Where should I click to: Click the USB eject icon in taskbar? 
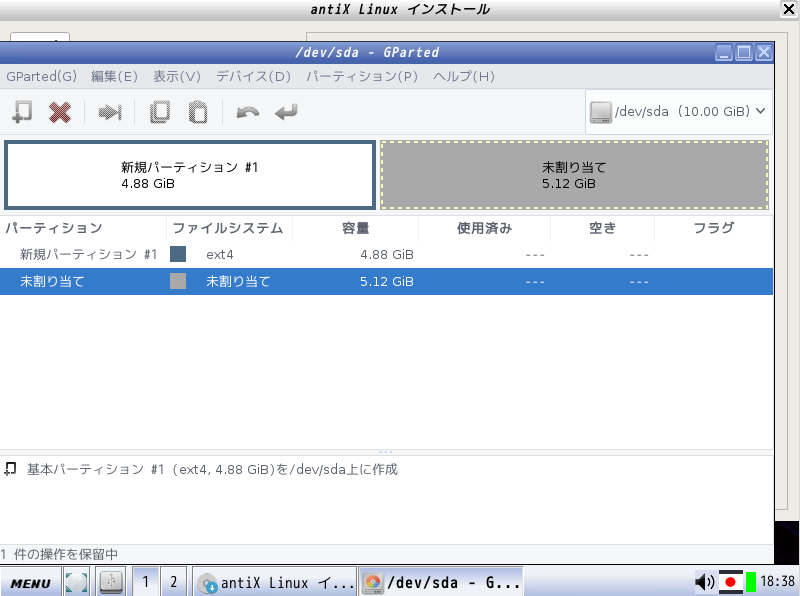112,582
